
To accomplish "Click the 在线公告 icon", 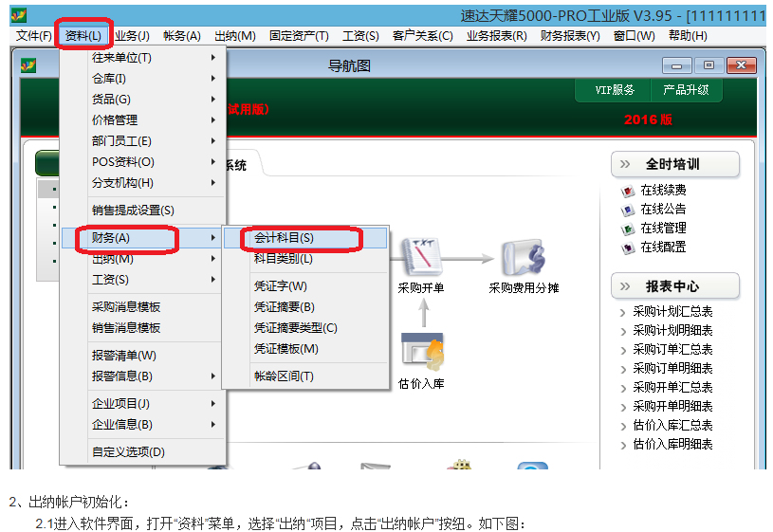I will click(627, 210).
